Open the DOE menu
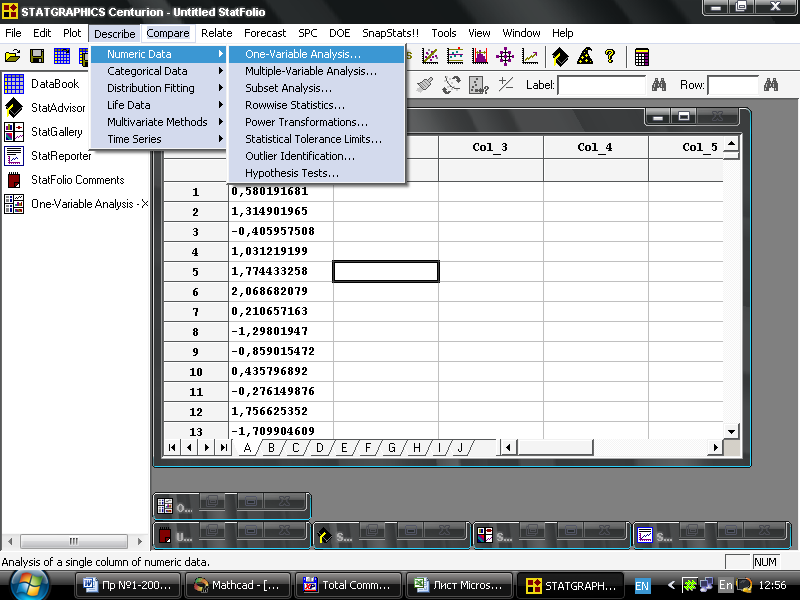The height and width of the screenshot is (600, 800). click(339, 33)
